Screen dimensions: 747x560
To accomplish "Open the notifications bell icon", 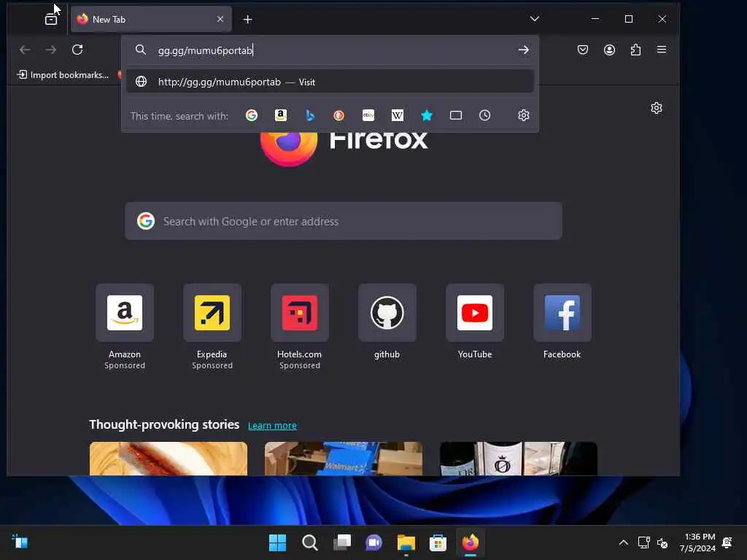I will (727, 542).
